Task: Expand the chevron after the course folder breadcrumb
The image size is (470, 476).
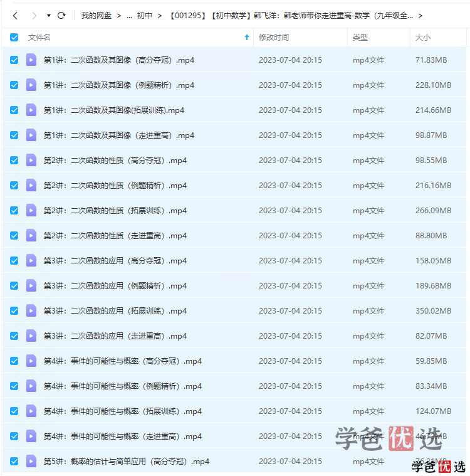Action: coord(420,16)
